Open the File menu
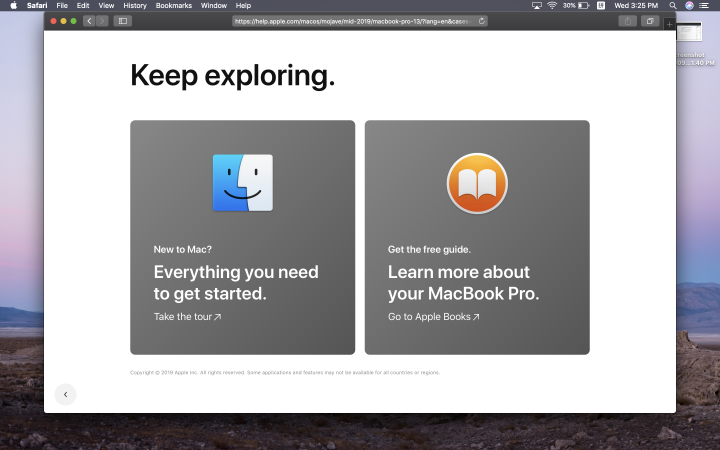 [62, 6]
